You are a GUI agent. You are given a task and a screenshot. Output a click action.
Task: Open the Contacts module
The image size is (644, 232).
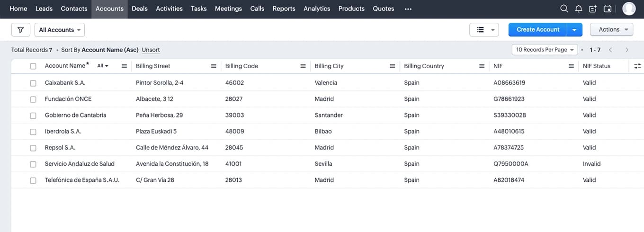coord(74,9)
